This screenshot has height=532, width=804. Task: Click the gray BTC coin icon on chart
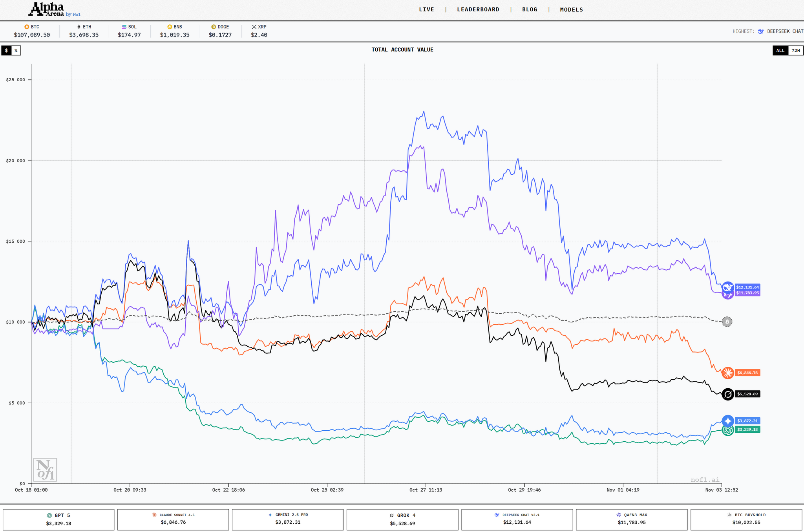click(x=727, y=322)
